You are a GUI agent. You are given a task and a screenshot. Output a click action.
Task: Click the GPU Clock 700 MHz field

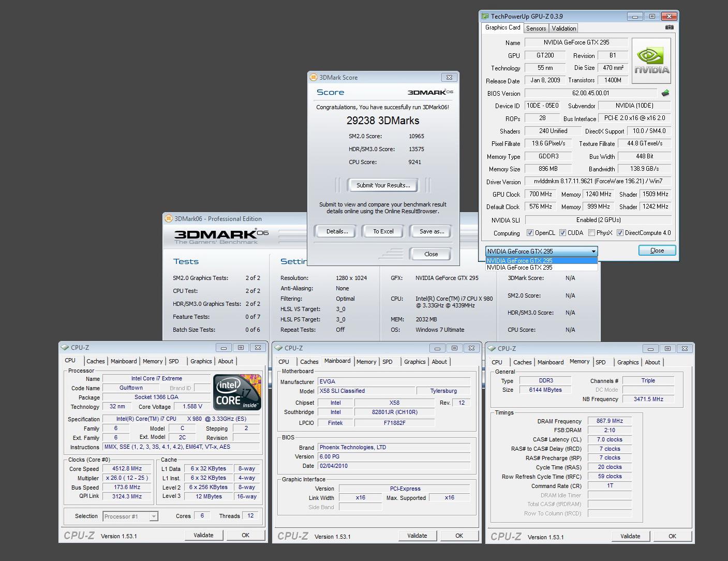coord(541,194)
